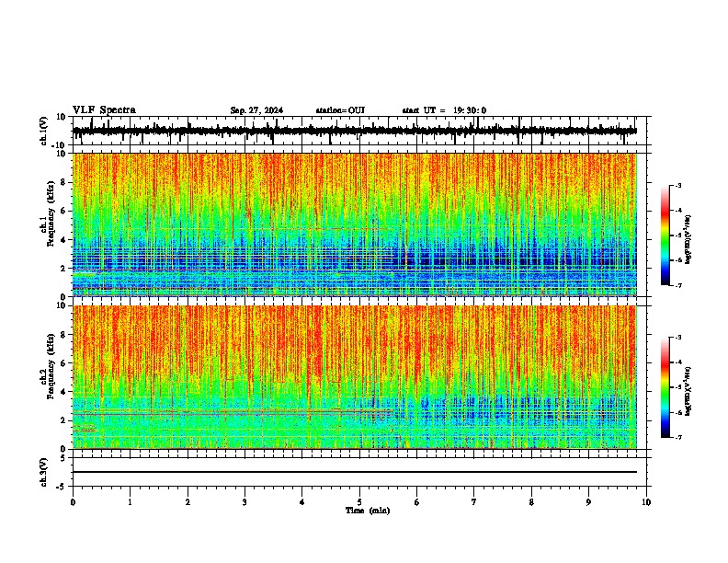Click the "ch.1(V)" waveform axis label
Viewport: 728px width, 563px height.
click(44, 131)
